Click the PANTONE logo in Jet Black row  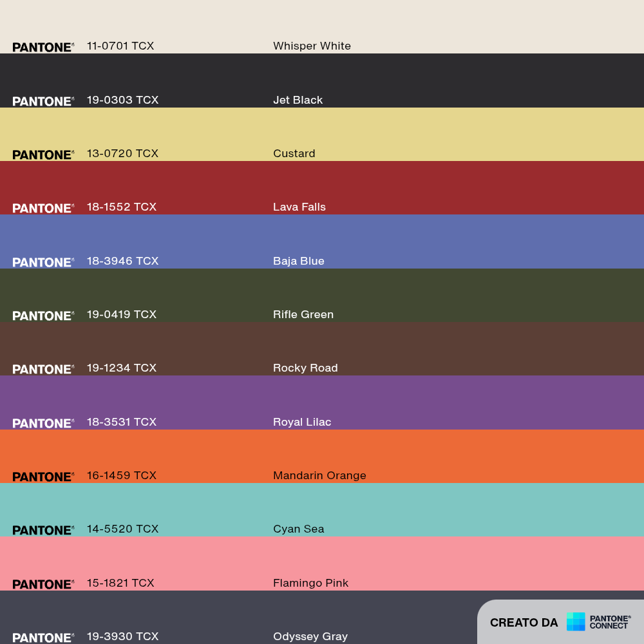pyautogui.click(x=43, y=102)
